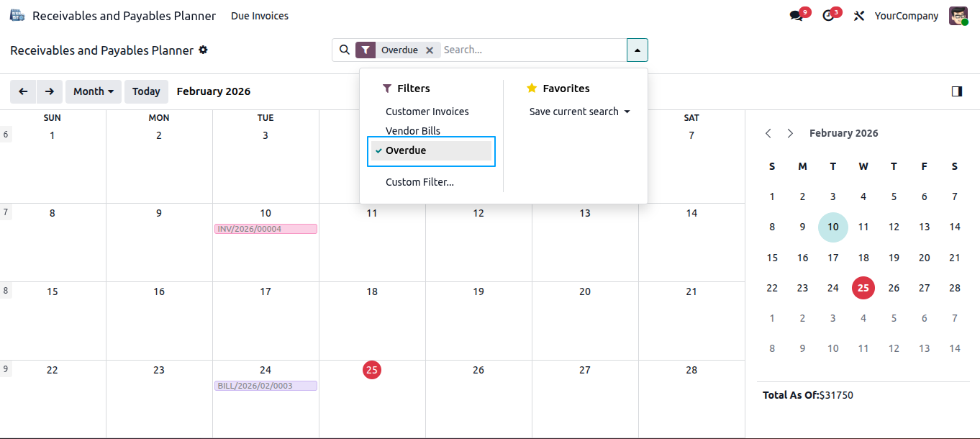
Task: Collapse the search options toggle arrow
Action: 638,50
